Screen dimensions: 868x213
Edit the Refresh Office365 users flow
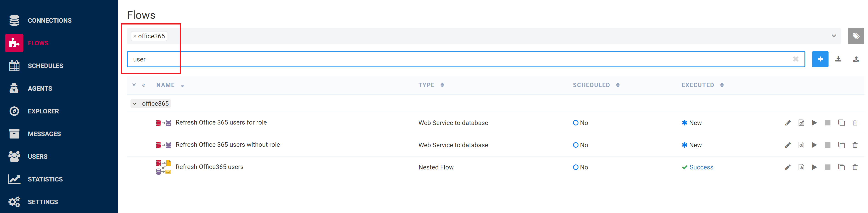tap(788, 167)
